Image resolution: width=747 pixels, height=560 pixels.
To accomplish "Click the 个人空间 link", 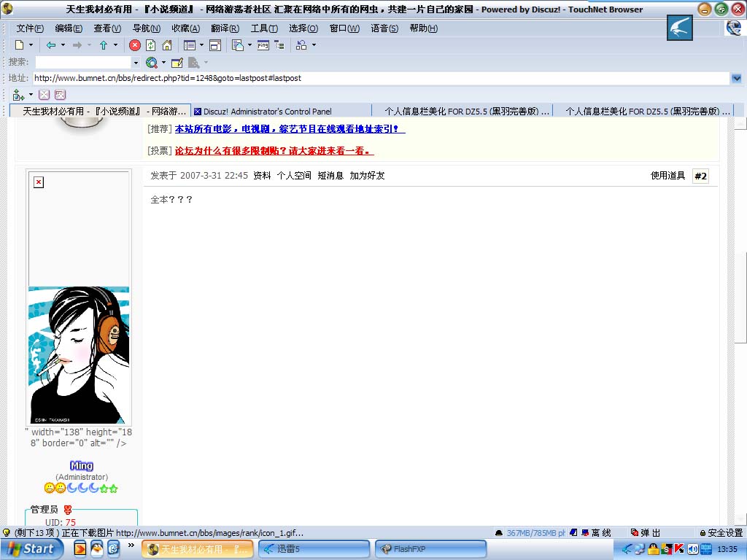I will 294,176.
